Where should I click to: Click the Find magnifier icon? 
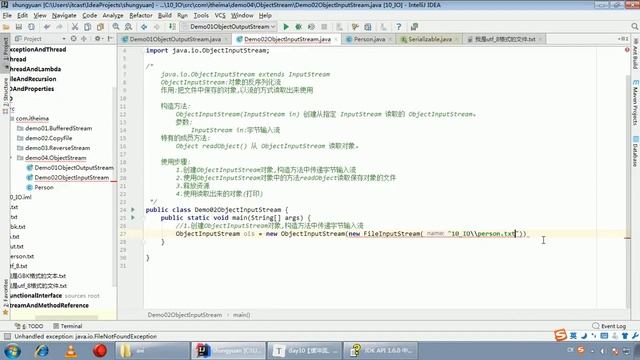tap(116, 27)
